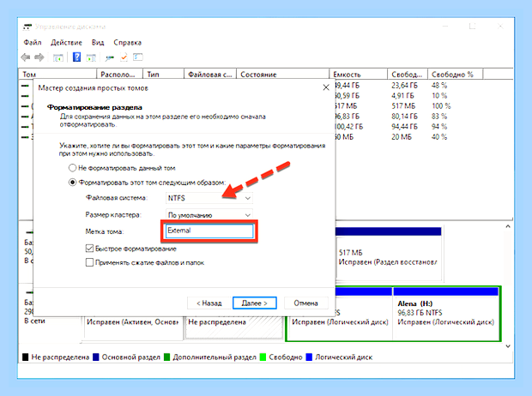
Task: Click the '94,44 ГБ' free space cell
Action: [404, 127]
